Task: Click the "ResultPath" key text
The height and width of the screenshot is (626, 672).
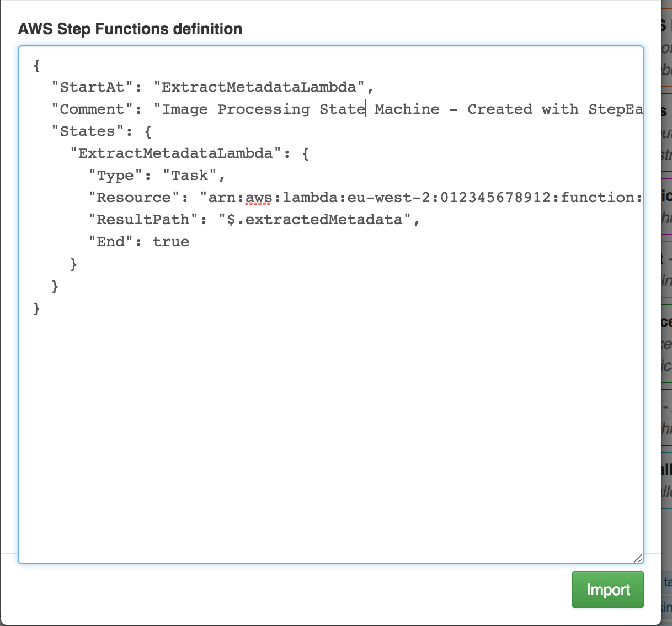Action: click(143, 220)
